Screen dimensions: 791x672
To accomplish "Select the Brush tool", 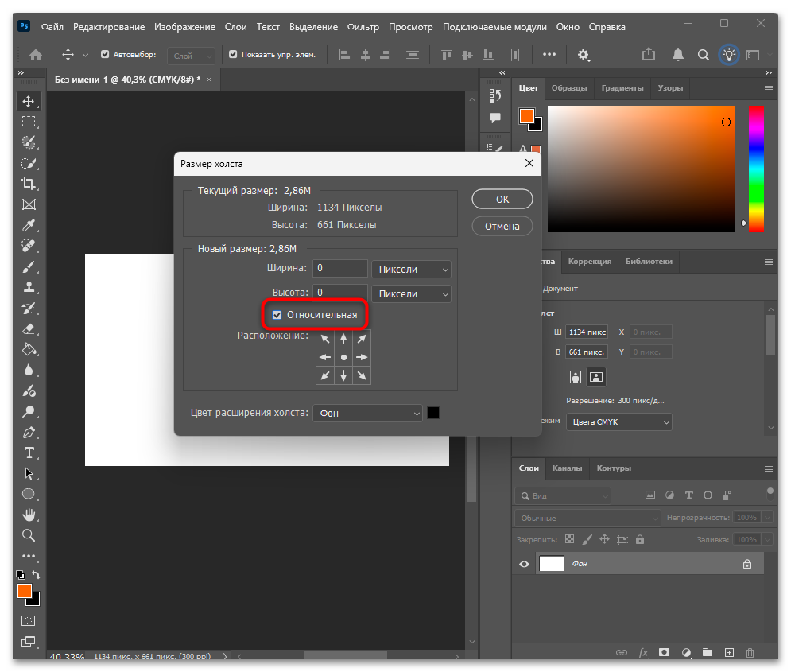I will (29, 266).
